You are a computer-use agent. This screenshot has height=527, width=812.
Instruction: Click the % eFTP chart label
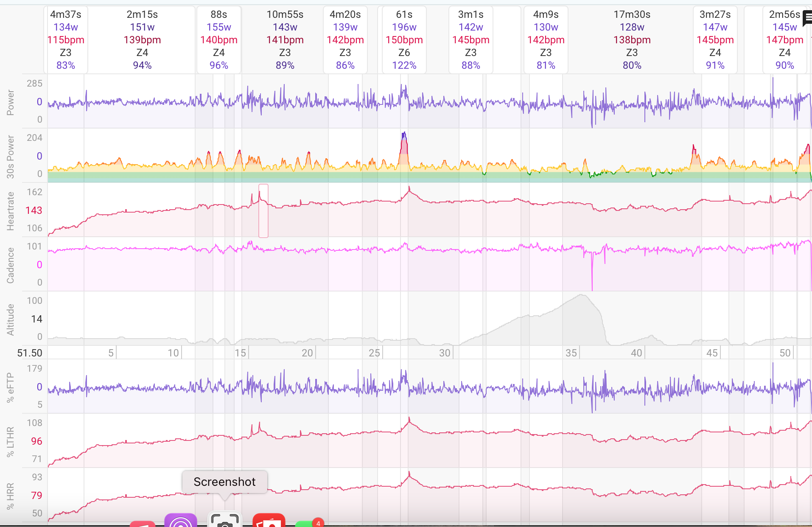tap(11, 387)
